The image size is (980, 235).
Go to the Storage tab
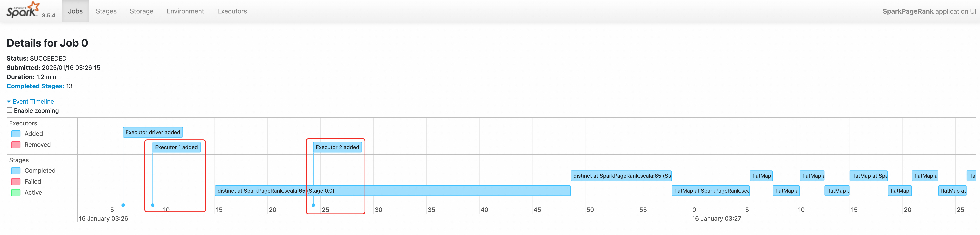pyautogui.click(x=142, y=11)
